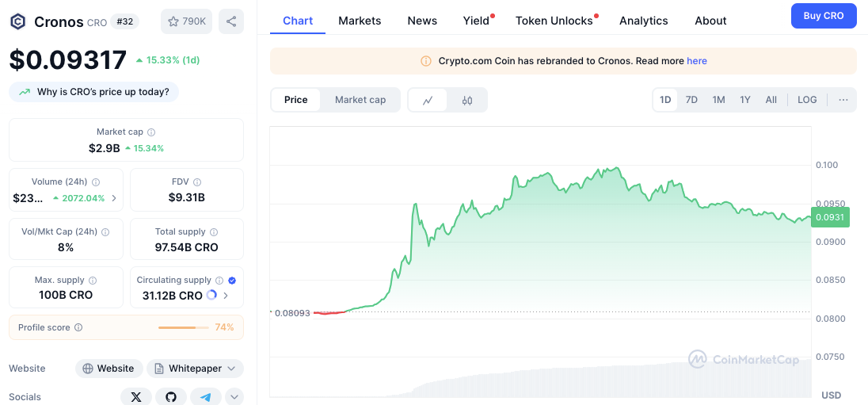The height and width of the screenshot is (405, 868).
Task: Expand Circulating supply details chevron
Action: 225,296
